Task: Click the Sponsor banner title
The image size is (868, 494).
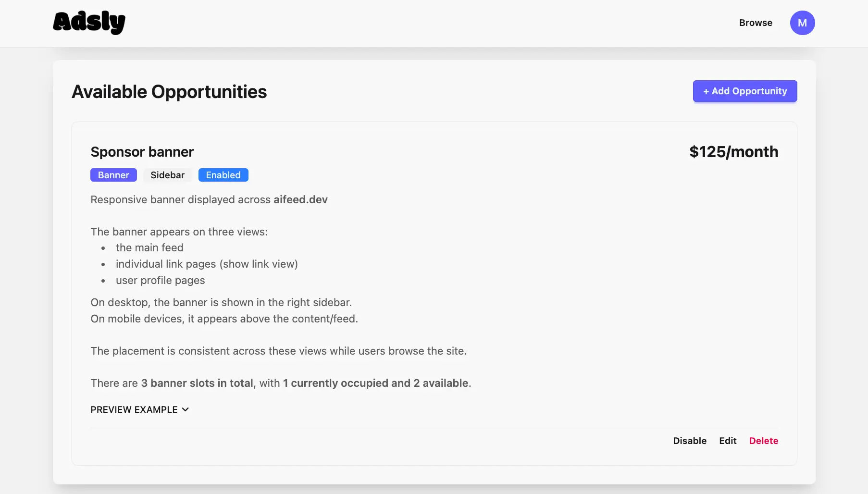Action: (x=142, y=152)
